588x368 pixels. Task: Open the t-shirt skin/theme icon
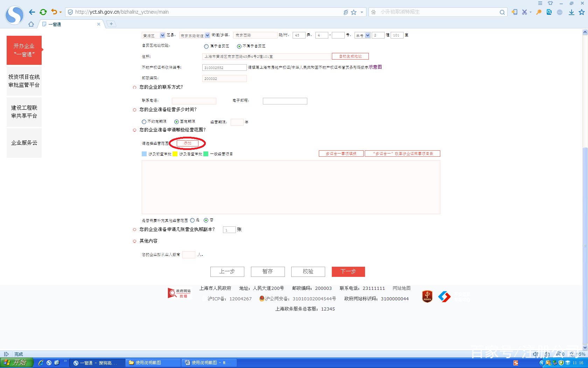tap(550, 3)
